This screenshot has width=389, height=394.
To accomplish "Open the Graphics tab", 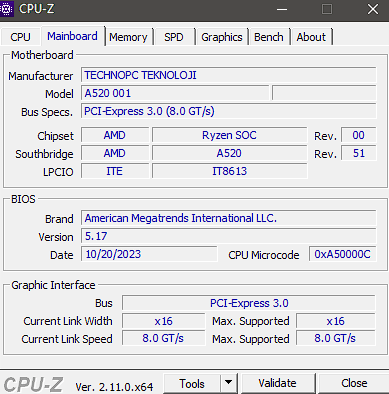I will click(x=222, y=37).
